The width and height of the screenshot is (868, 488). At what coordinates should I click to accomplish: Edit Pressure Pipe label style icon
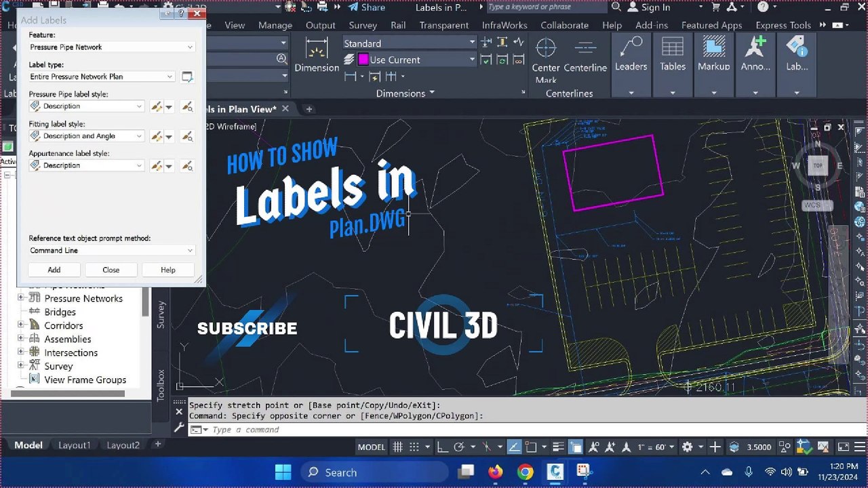[157, 106]
